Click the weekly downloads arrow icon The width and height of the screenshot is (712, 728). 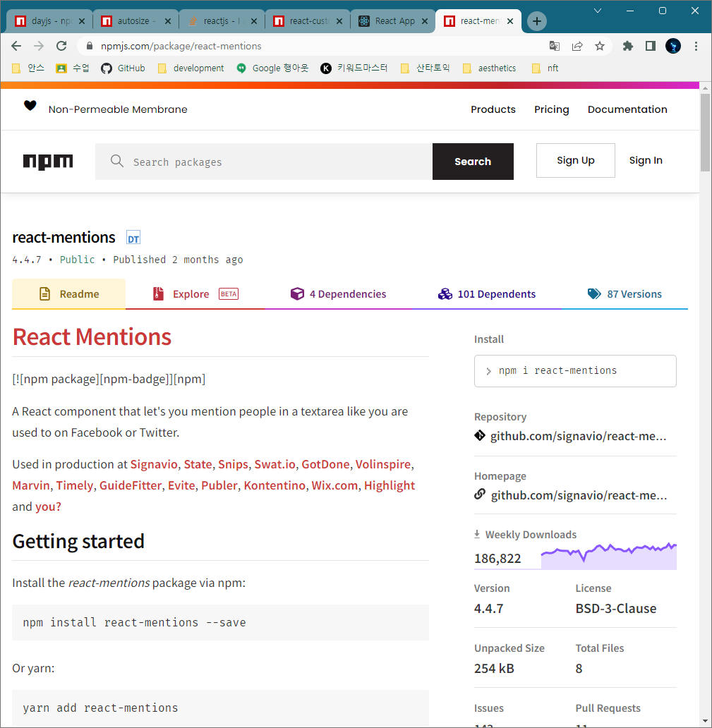point(477,534)
